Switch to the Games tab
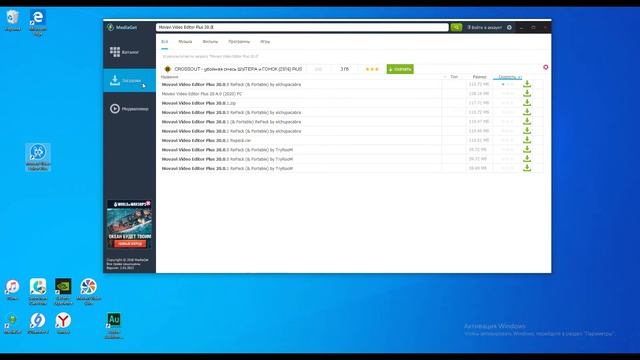640x360 pixels. point(265,42)
